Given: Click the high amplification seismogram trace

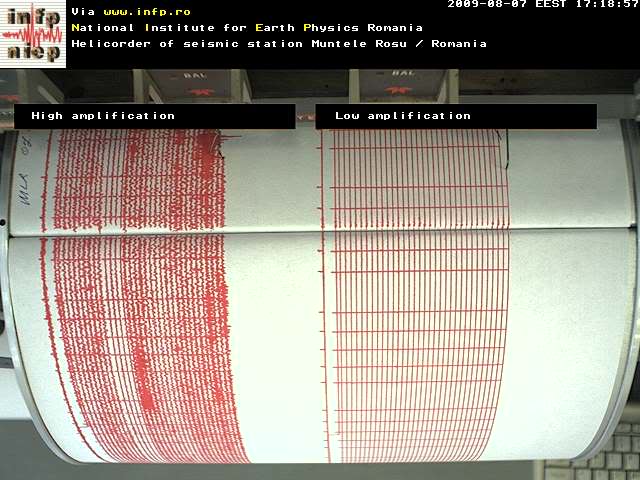Looking at the screenshot, I should [x=140, y=300].
